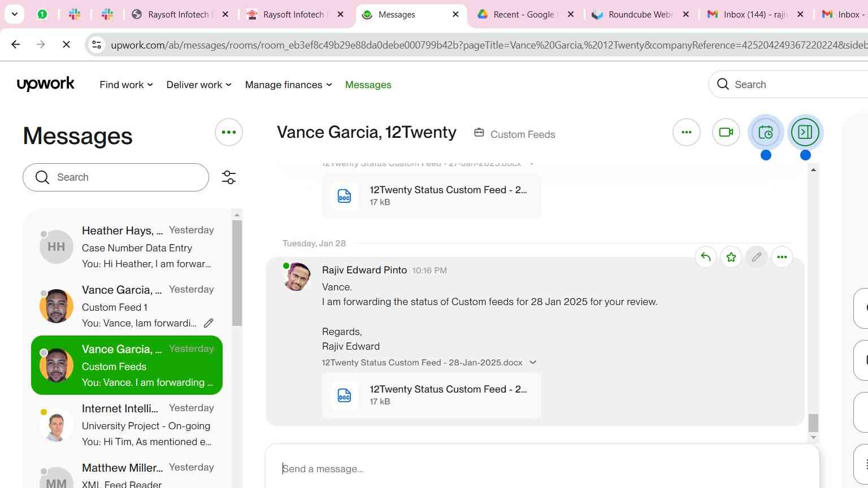868x488 pixels.
Task: Stop loading the page
Action: pos(66,44)
